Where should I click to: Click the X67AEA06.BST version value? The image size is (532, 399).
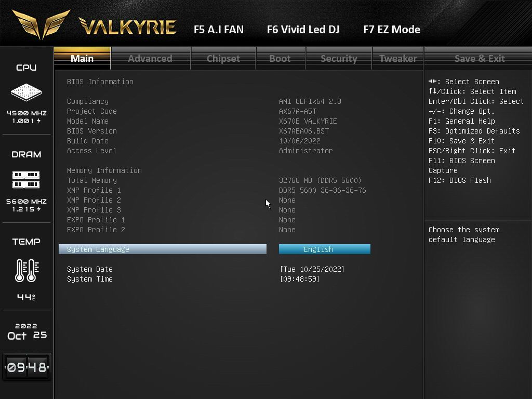click(x=303, y=130)
